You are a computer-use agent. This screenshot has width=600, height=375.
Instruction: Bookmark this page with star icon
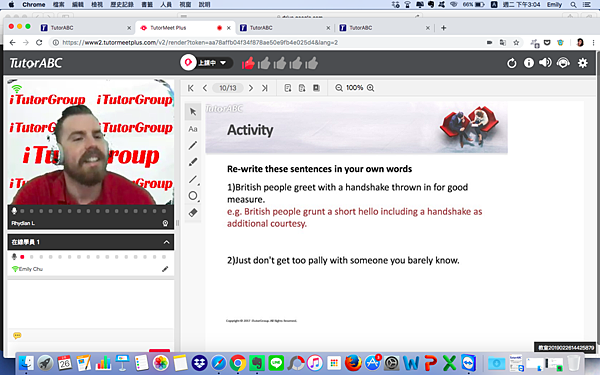[516, 42]
